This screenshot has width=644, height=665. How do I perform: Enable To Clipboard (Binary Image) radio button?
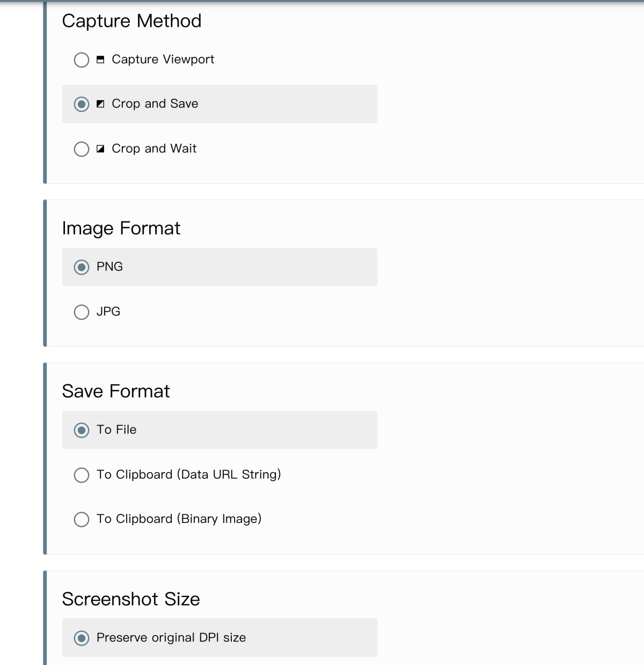coord(82,519)
